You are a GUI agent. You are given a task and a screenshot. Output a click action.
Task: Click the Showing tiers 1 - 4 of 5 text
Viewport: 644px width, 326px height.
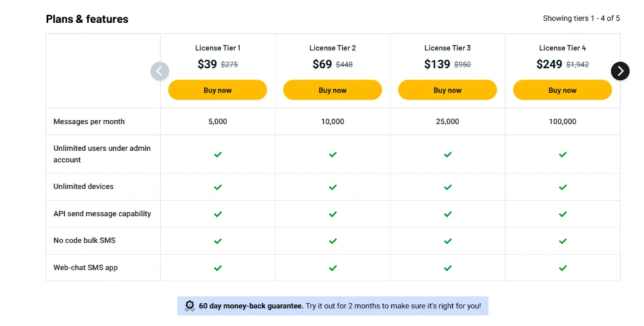pos(581,19)
